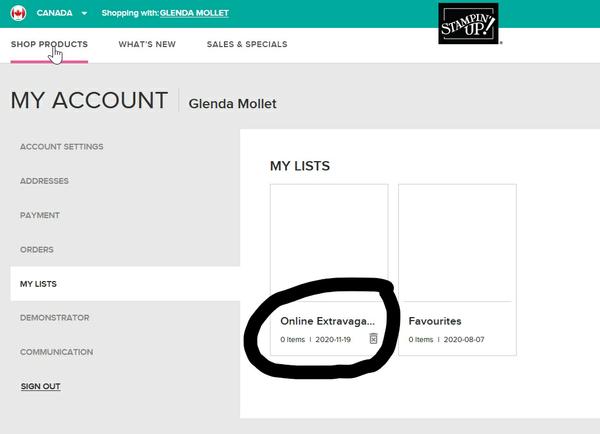This screenshot has width=600, height=434.
Task: Open Orders in the account sidebar
Action: pos(37,249)
